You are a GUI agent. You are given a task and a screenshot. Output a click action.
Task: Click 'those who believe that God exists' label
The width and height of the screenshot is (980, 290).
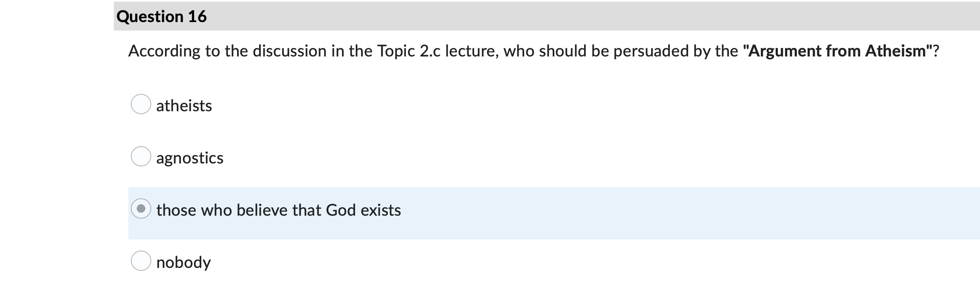(278, 209)
